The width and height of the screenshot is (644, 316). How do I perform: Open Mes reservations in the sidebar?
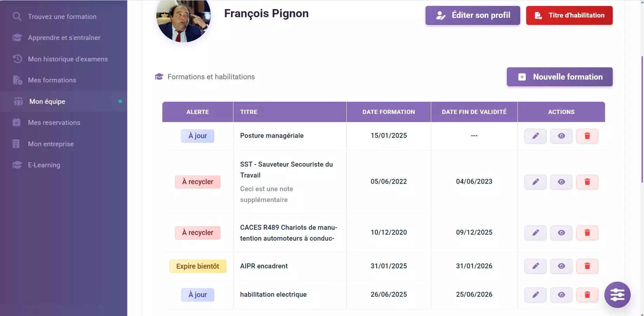click(x=54, y=123)
